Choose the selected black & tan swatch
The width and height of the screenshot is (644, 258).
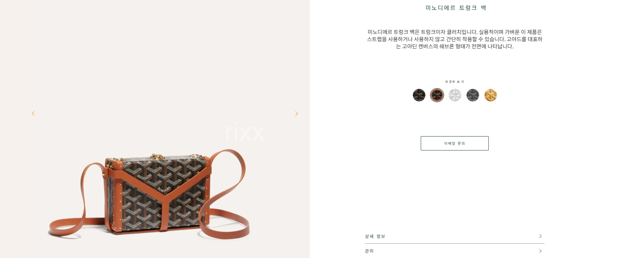437,95
